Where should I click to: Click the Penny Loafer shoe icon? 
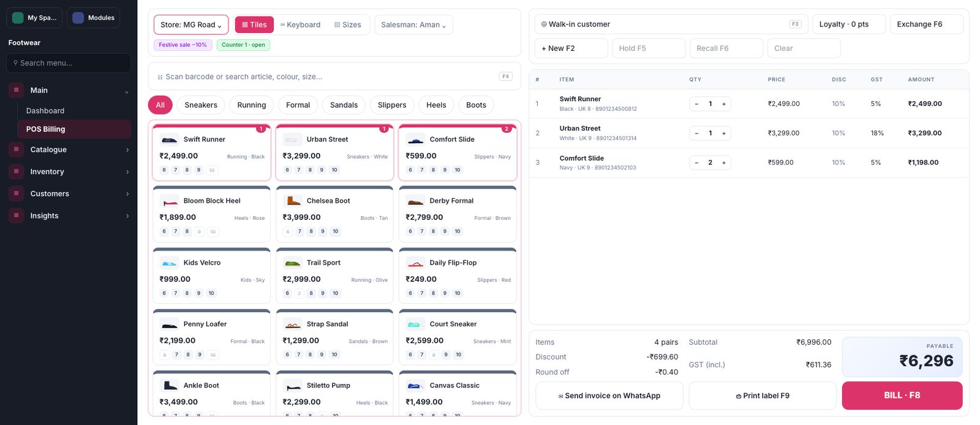click(x=169, y=324)
